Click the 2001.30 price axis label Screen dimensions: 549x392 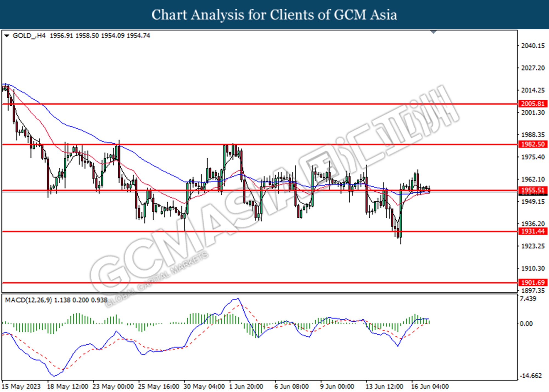[x=533, y=113]
